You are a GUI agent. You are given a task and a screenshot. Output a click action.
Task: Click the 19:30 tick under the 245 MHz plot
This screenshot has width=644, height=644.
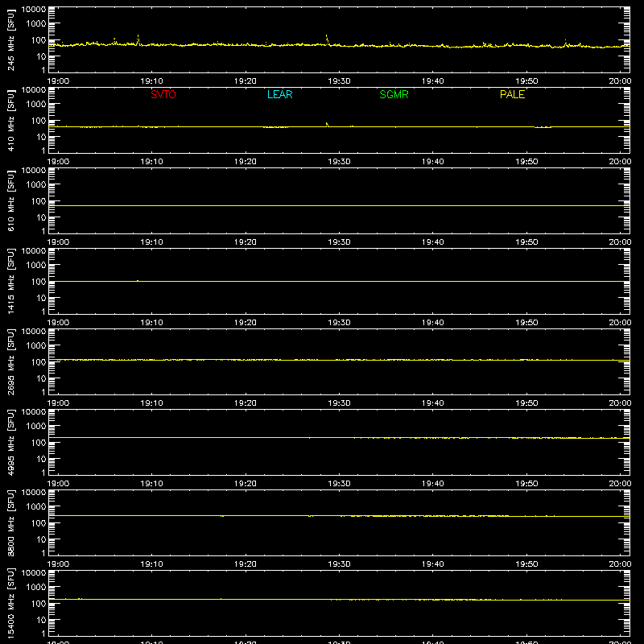[x=339, y=81]
